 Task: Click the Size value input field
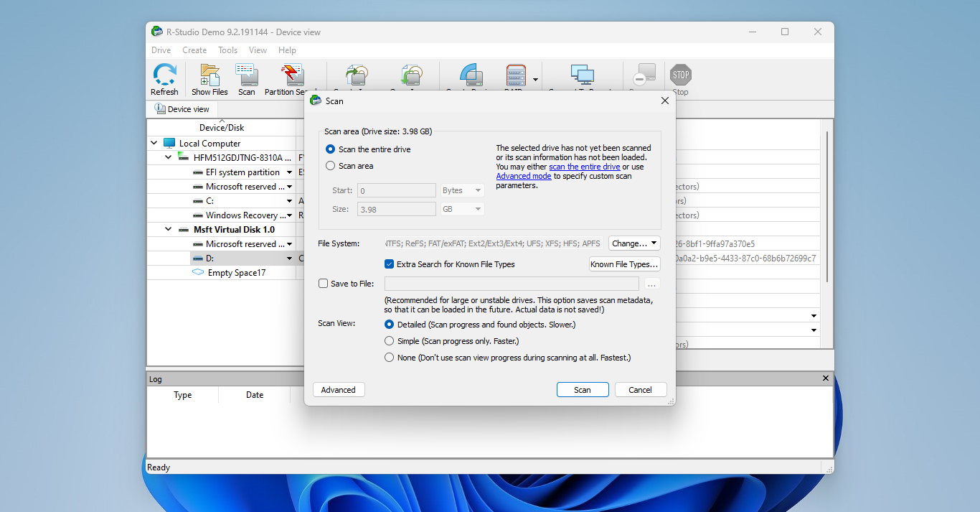[x=396, y=209]
